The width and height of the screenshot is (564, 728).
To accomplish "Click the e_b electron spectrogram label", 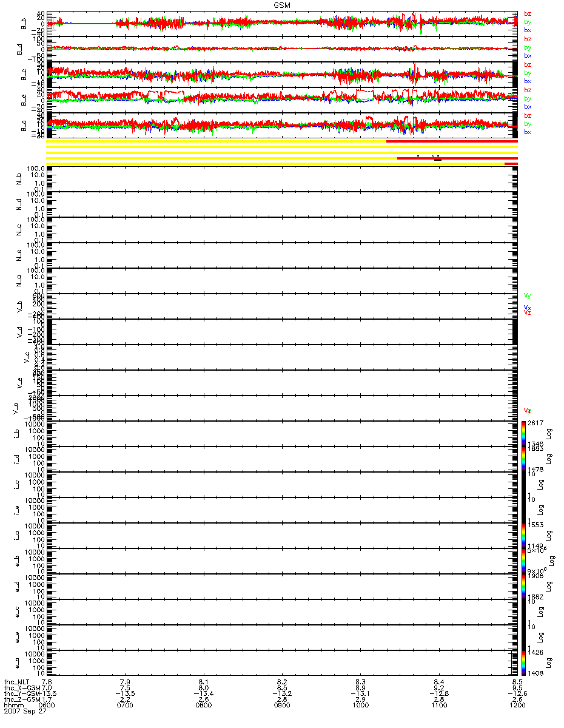I will [x=16, y=561].
